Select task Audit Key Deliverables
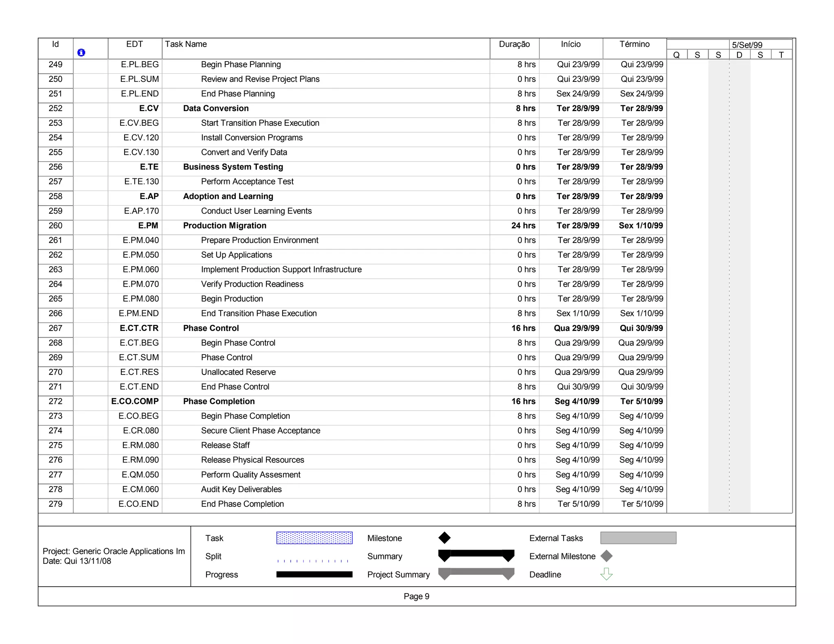834x644 pixels. (x=241, y=490)
